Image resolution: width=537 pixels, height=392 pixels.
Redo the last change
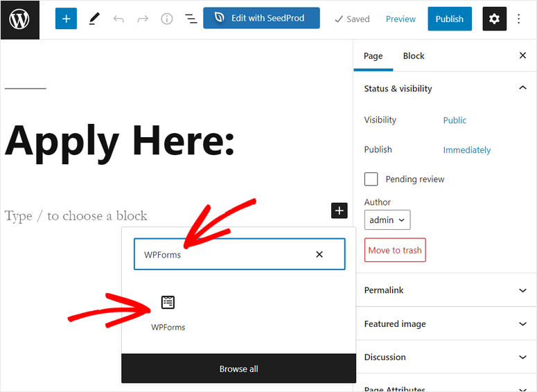coord(143,19)
